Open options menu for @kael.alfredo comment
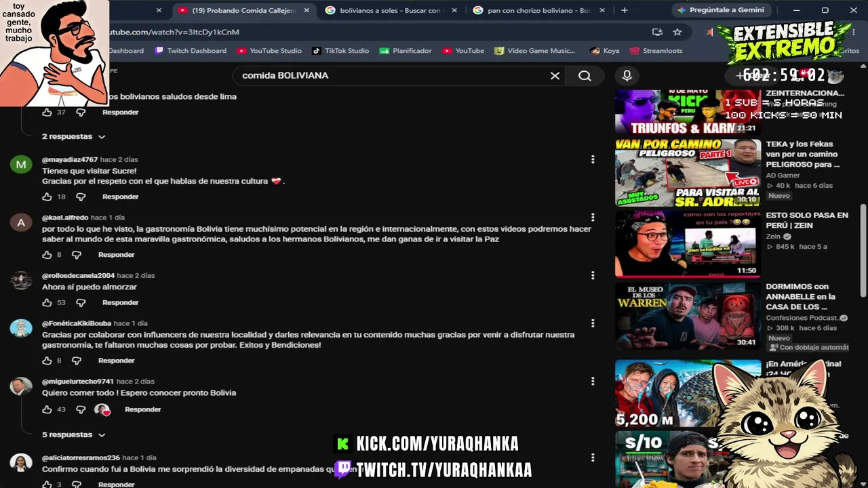868x488 pixels. click(x=593, y=218)
